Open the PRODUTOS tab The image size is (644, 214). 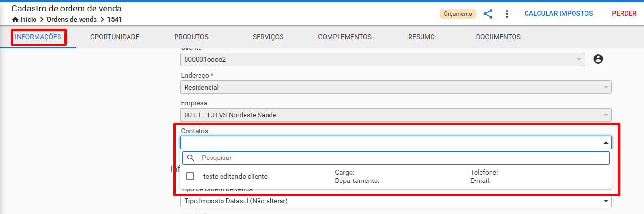point(191,37)
